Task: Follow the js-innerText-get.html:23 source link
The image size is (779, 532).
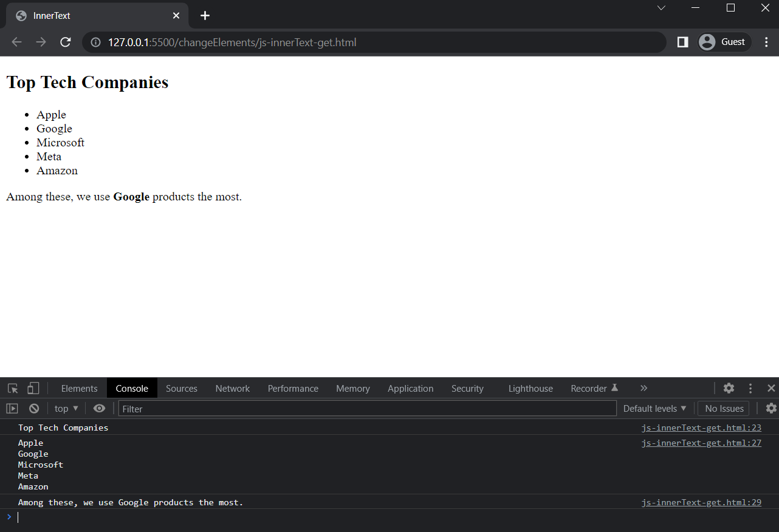Action: point(701,428)
